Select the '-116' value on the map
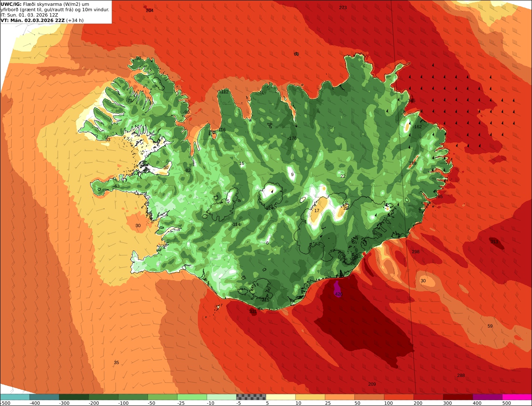Image resolution: width=532 pixels, height=406 pixels. (221, 130)
